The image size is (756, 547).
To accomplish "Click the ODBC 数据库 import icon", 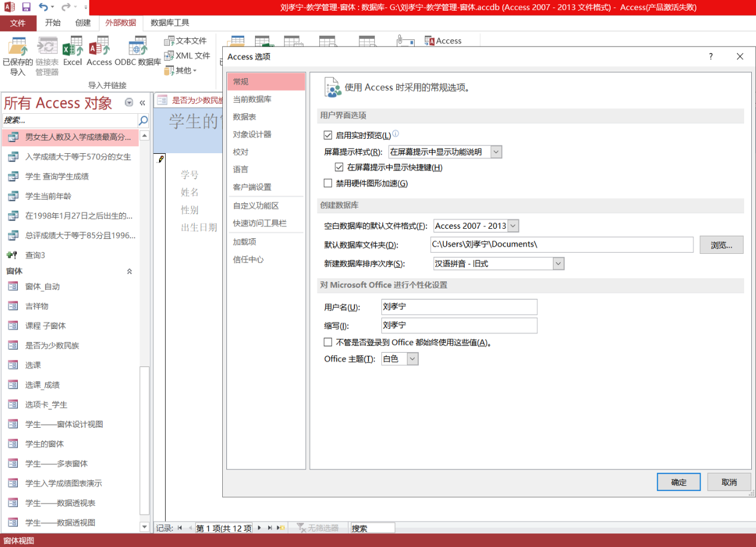I will click(138, 51).
